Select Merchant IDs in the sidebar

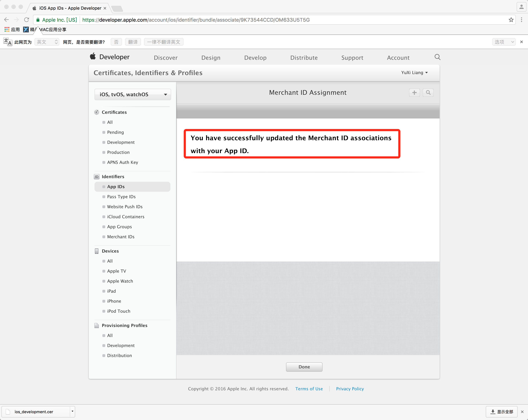pyautogui.click(x=121, y=237)
